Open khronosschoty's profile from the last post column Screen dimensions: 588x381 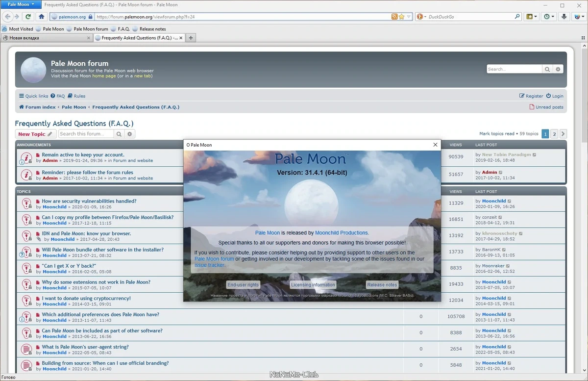(x=499, y=233)
